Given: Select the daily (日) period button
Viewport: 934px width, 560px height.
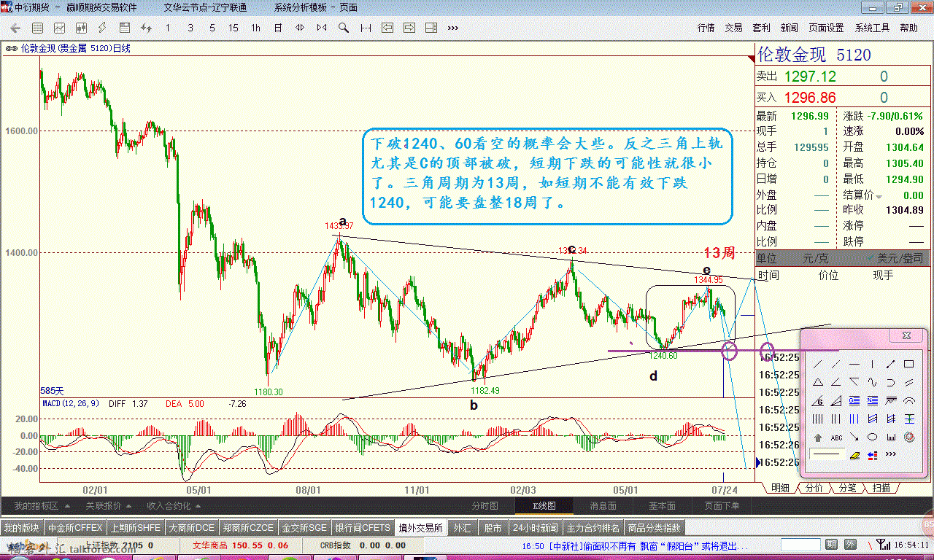Looking at the screenshot, I should [278, 28].
